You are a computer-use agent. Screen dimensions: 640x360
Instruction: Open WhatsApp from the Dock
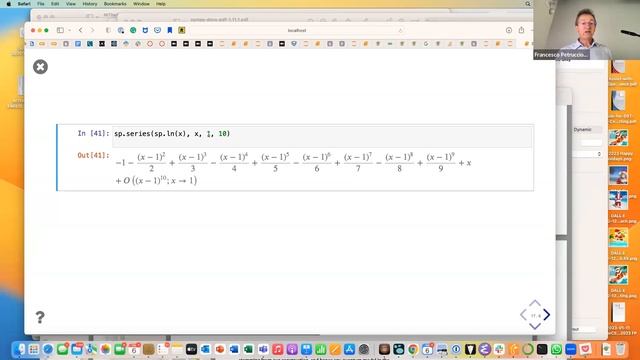(x=556, y=349)
